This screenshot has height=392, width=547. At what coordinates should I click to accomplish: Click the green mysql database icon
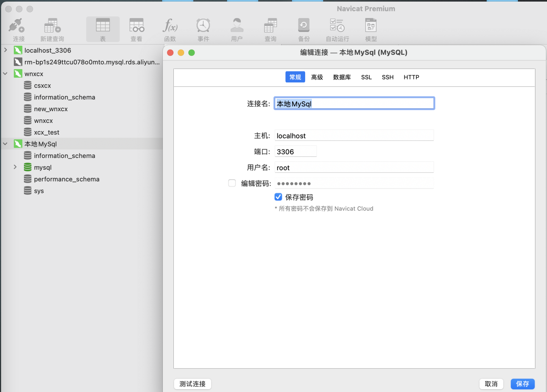click(x=28, y=167)
